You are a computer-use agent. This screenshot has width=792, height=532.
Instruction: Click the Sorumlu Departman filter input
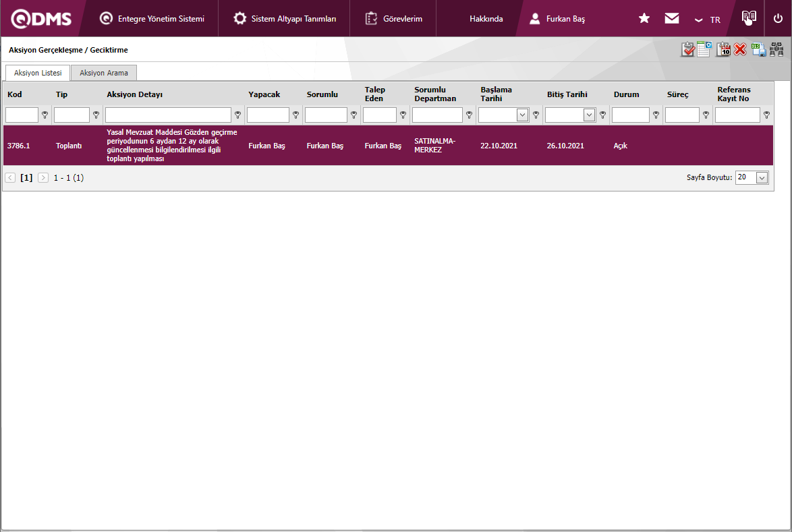click(437, 115)
